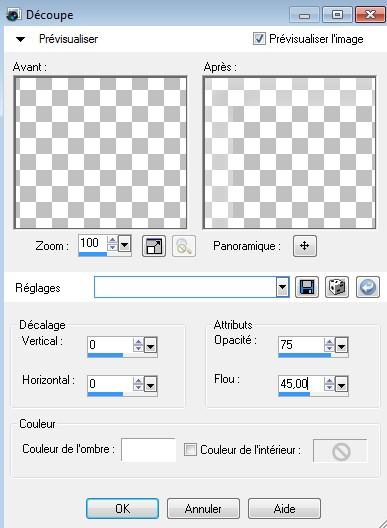The height and width of the screenshot is (528, 387).
Task: Open the Flou dropdown arrow
Action: (x=342, y=385)
